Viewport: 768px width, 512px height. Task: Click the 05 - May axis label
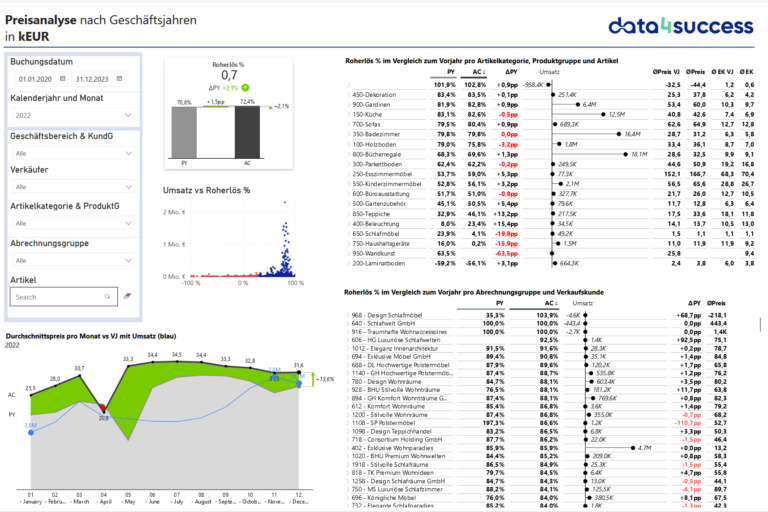coord(128,498)
